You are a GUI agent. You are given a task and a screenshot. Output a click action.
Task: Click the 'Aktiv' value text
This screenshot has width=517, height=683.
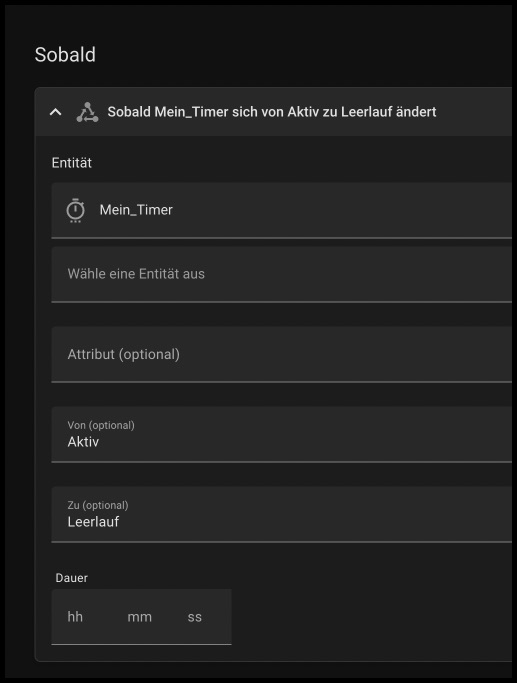point(83,442)
